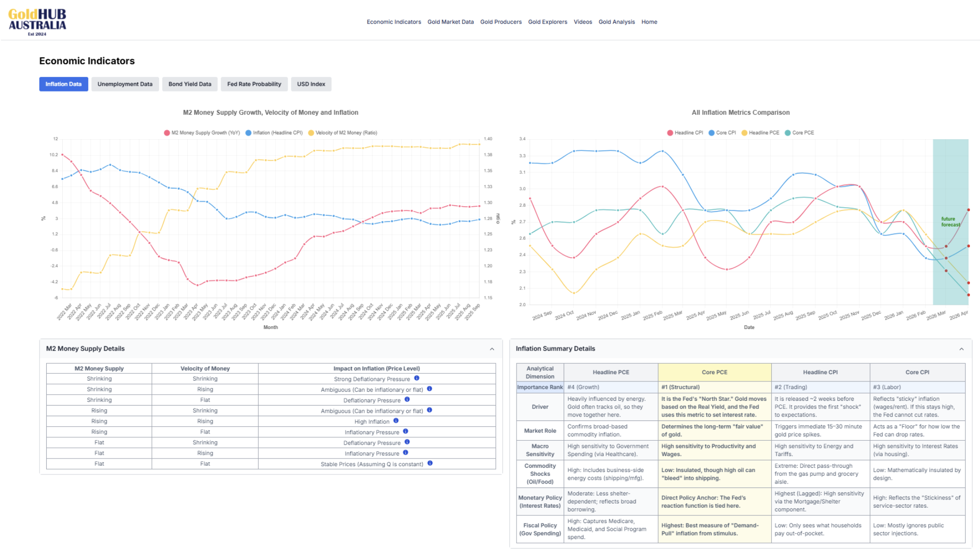980x552 pixels.
Task: Select the USD Index tab
Action: tap(311, 84)
